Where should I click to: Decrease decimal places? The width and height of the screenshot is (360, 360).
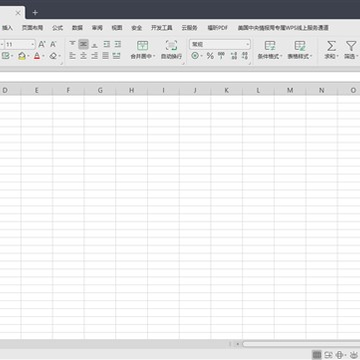tap(245, 56)
